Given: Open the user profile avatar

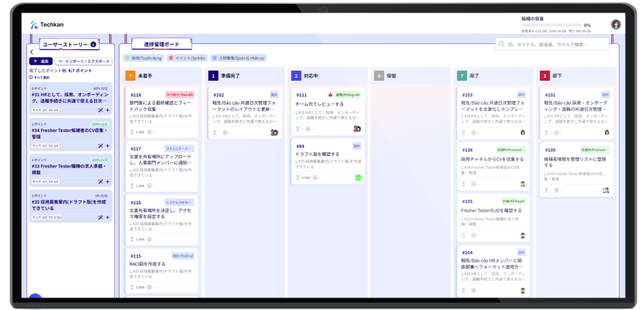Looking at the screenshot, I should [615, 25].
